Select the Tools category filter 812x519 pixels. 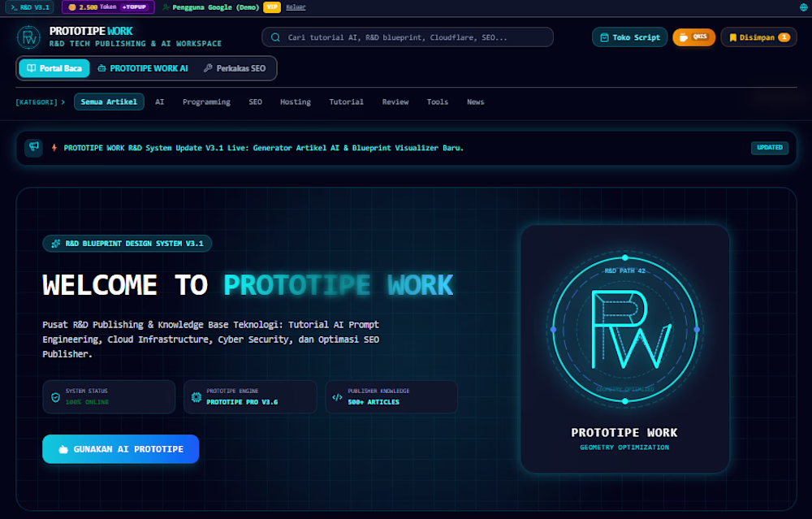(x=438, y=102)
